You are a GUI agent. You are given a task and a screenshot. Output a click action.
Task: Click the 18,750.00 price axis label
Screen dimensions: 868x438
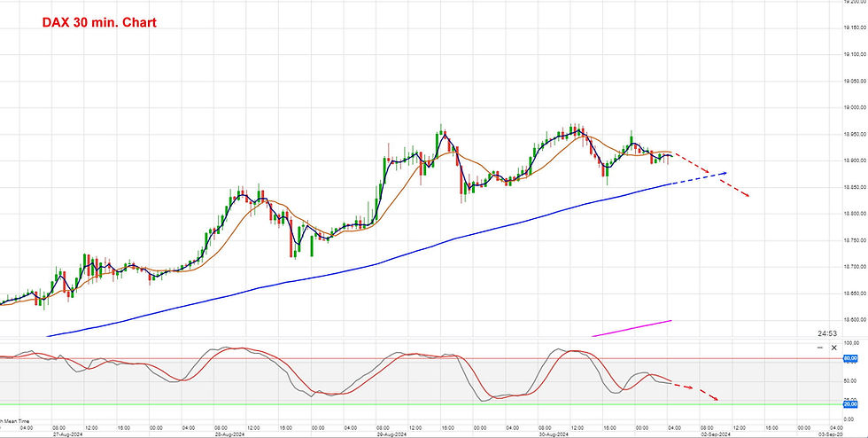(x=854, y=240)
